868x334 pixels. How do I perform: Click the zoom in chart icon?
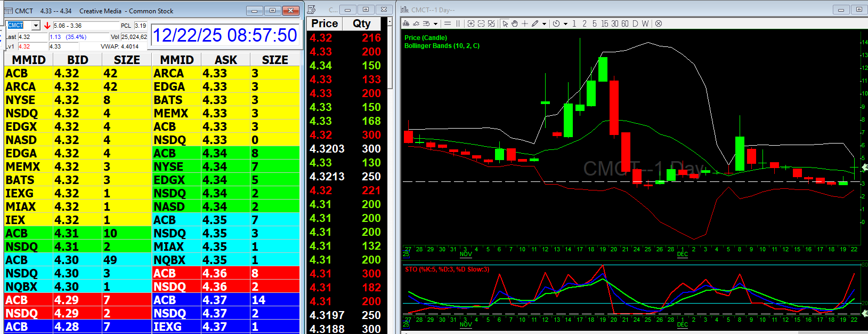[471, 23]
